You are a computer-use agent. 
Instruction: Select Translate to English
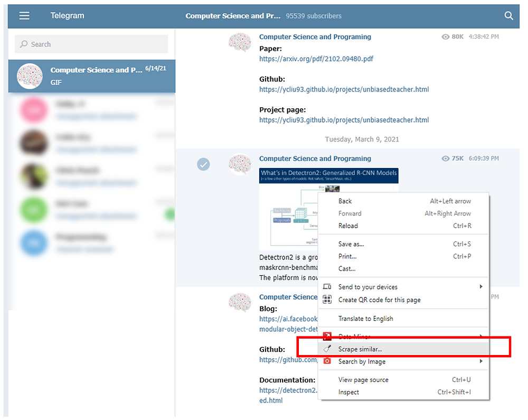[403, 319]
